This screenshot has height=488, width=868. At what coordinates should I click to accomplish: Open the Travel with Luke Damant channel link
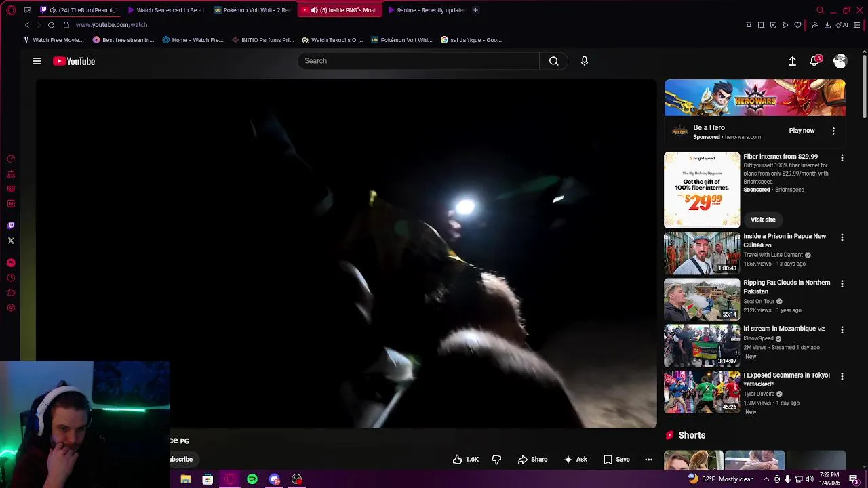click(x=773, y=255)
